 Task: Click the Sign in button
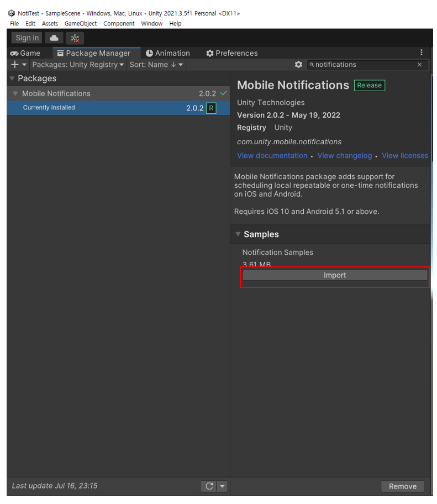(x=27, y=38)
